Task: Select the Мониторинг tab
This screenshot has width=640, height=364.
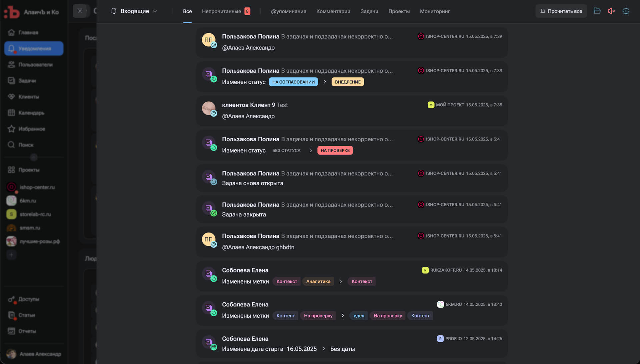Action: coord(435,11)
